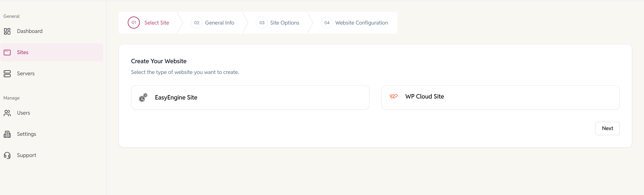The image size is (644, 195).
Task: Open the Support link in sidebar
Action: (x=27, y=155)
